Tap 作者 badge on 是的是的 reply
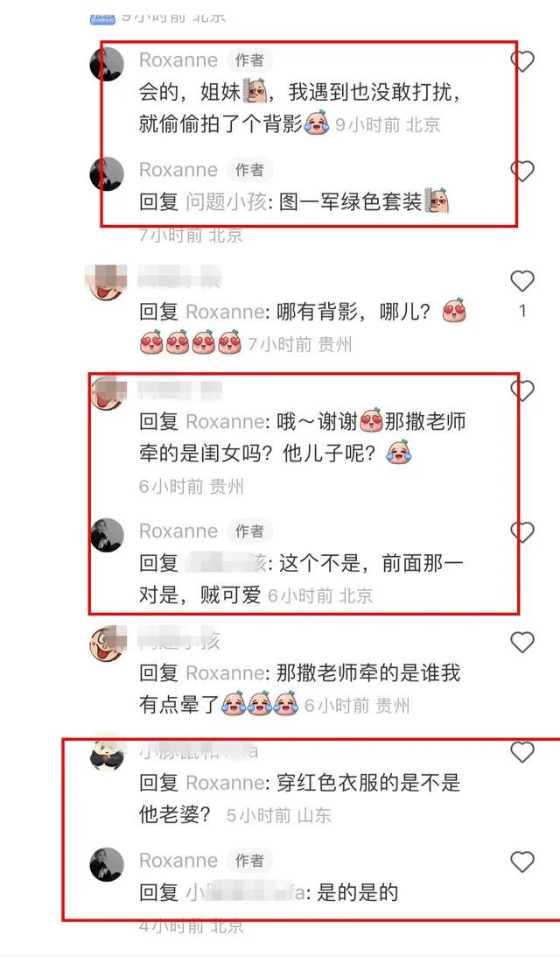Image resolution: width=560 pixels, height=957 pixels. pos(249,862)
